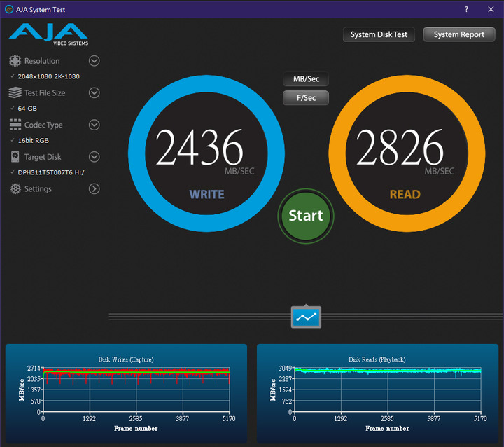Image resolution: width=504 pixels, height=447 pixels.
Task: Click the Settings label
Action: (x=38, y=189)
